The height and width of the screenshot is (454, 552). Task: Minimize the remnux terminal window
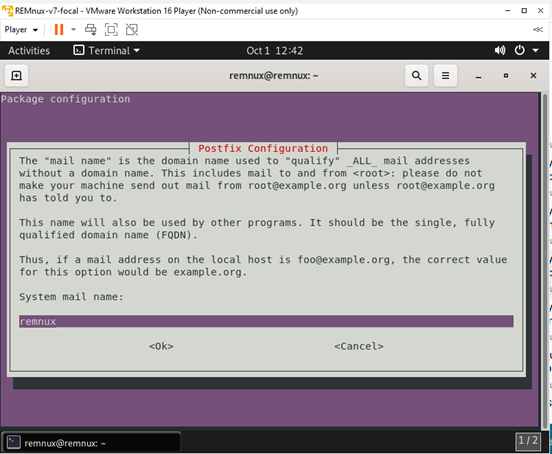(478, 76)
